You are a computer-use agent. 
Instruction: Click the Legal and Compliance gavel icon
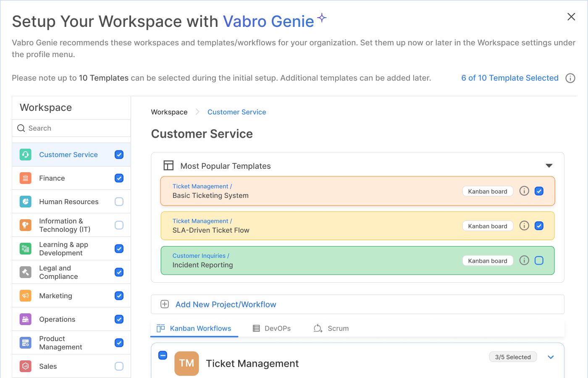26,272
